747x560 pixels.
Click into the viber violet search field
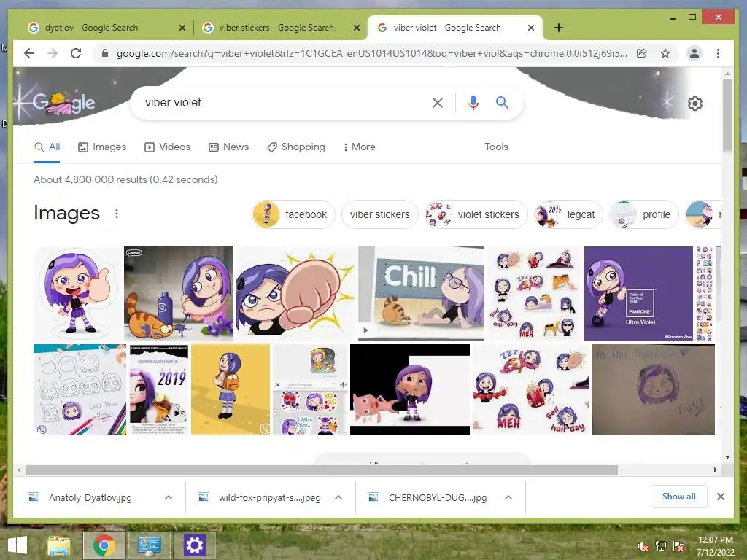286,102
